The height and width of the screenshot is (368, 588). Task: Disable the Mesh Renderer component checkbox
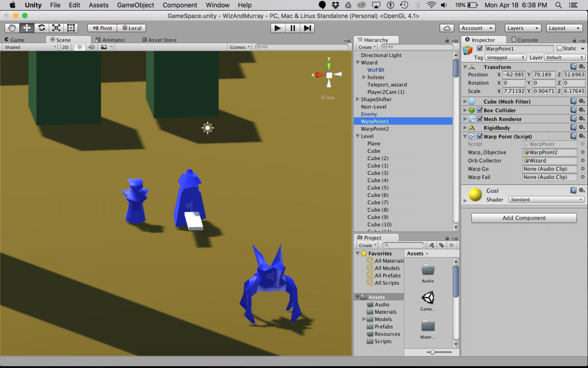pos(480,119)
